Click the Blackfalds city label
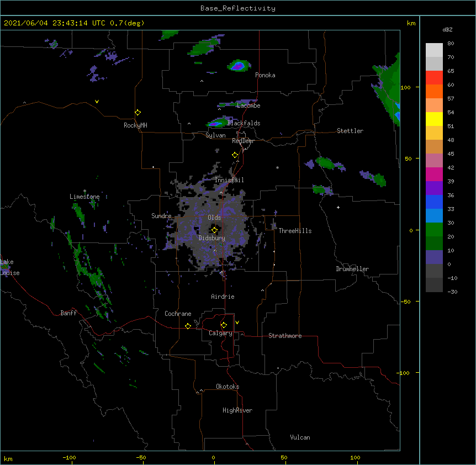476x465 pixels. click(244, 123)
